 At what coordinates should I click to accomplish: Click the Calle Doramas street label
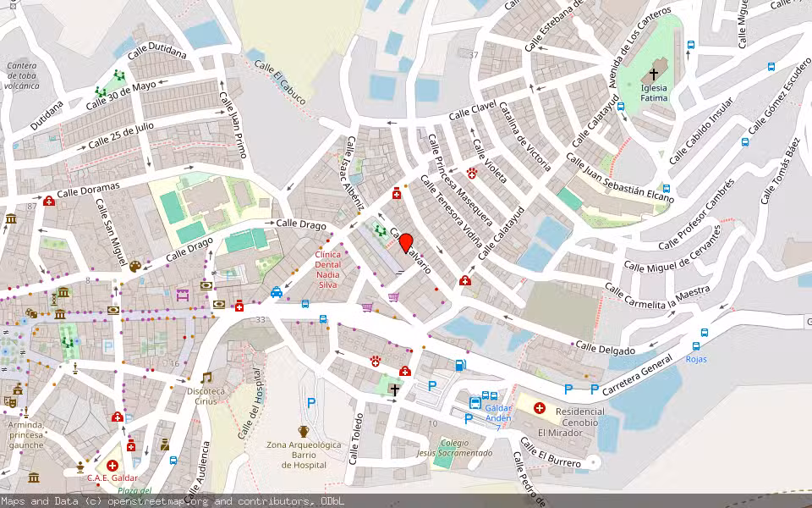pyautogui.click(x=89, y=190)
